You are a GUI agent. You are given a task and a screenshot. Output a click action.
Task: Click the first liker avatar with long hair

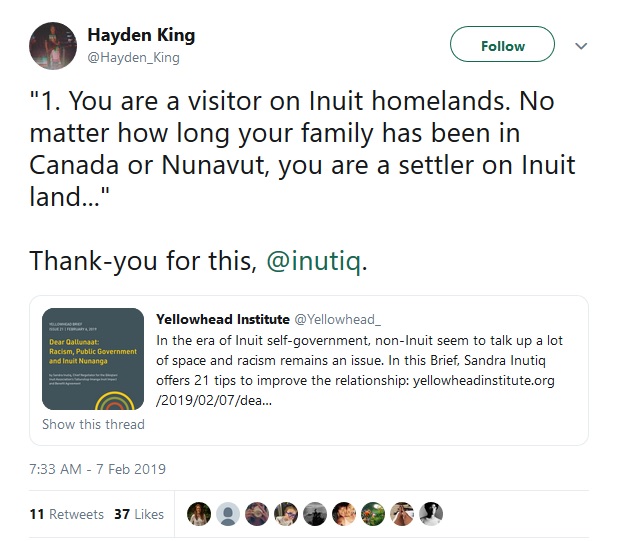tap(199, 514)
